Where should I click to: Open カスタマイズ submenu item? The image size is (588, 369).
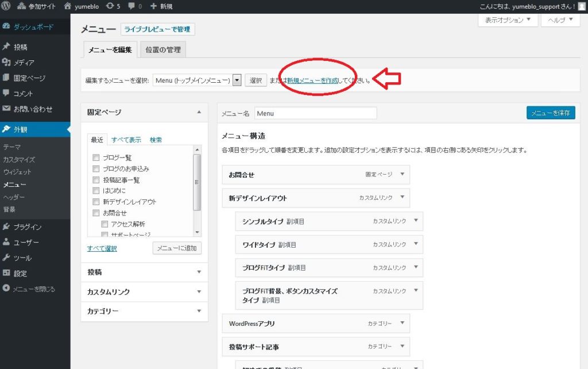(19, 160)
